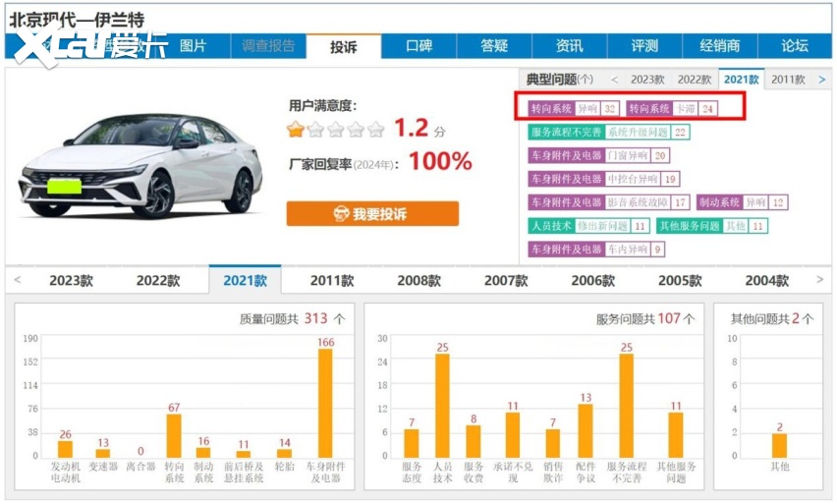Click the 其他服务问题 其他 11 tag

712,226
